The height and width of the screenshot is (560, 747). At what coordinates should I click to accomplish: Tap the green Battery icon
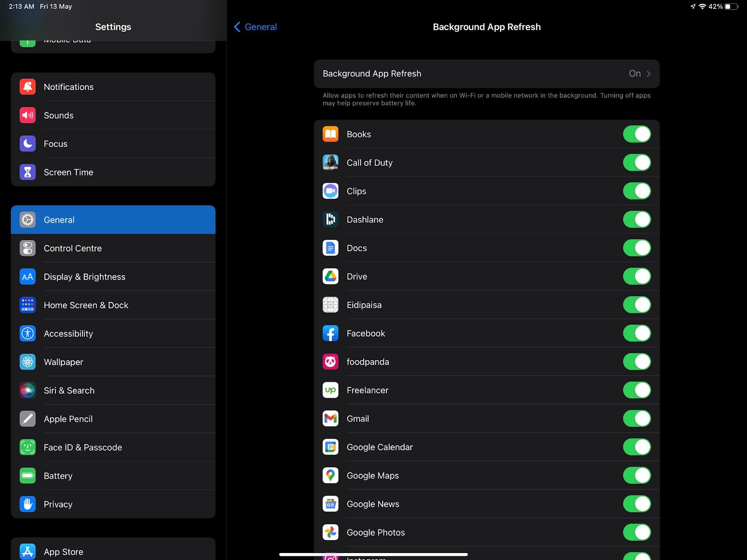[x=28, y=476]
